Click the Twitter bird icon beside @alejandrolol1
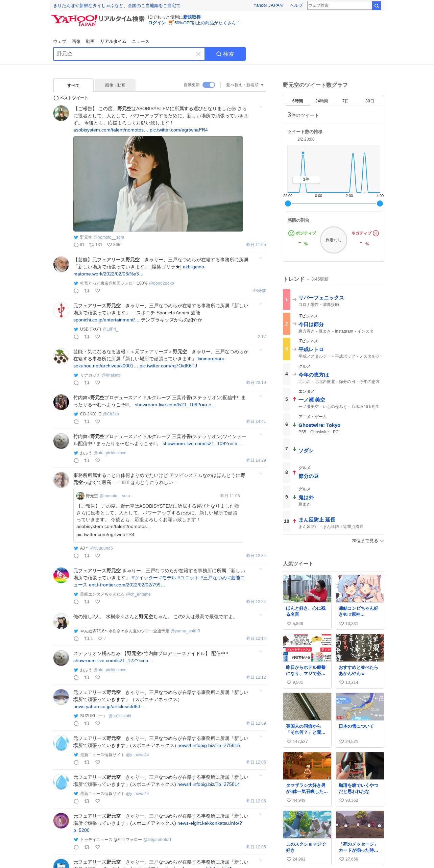434x868 pixels. coord(76,840)
